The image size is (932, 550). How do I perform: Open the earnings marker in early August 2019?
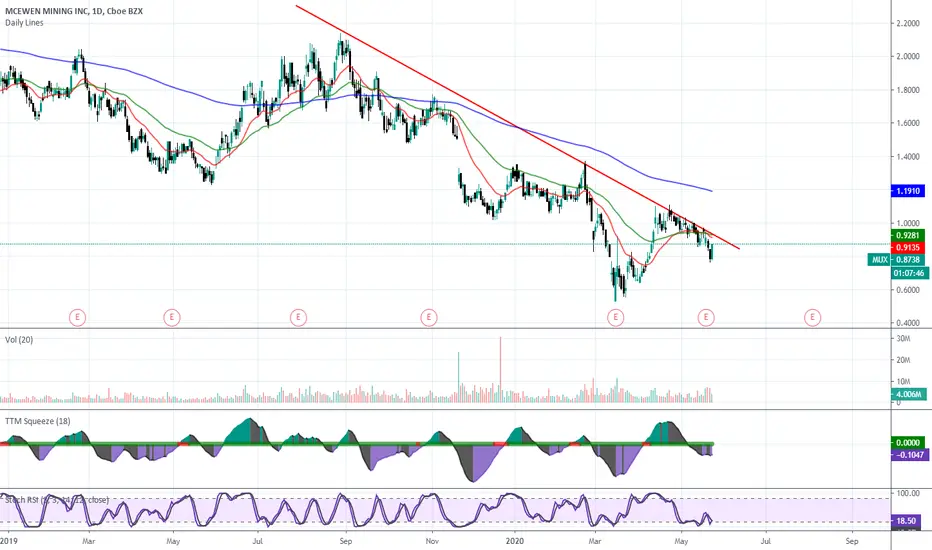pos(298,318)
